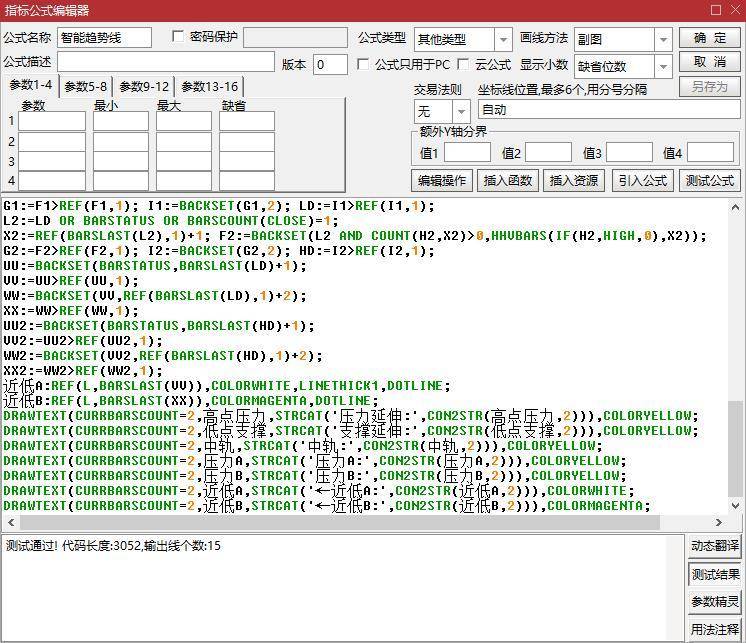This screenshot has height=643, width=746.
Task: Click the DRAWTEXT line containing 支撑延伸
Action: pyautogui.click(x=351, y=431)
